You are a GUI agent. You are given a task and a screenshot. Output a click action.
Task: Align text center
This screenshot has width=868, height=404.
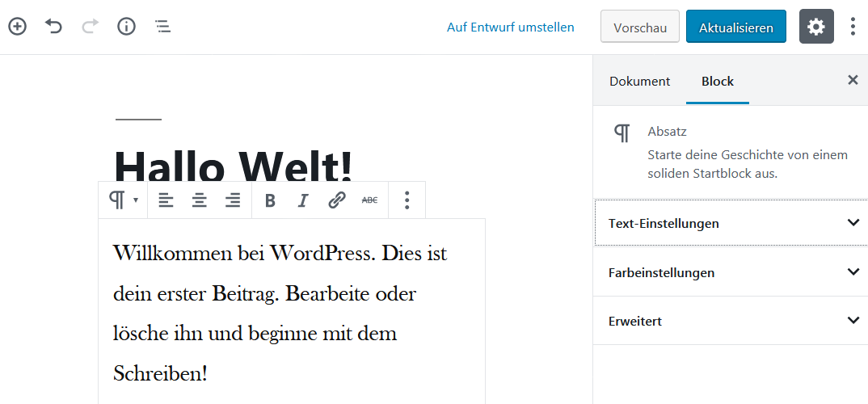pos(200,200)
